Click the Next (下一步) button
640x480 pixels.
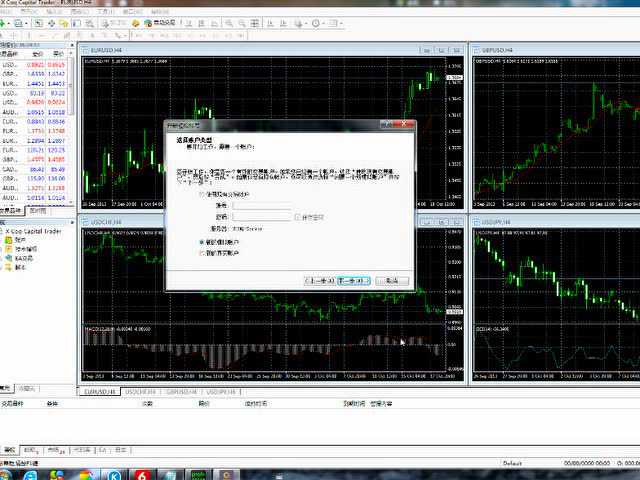(354, 281)
